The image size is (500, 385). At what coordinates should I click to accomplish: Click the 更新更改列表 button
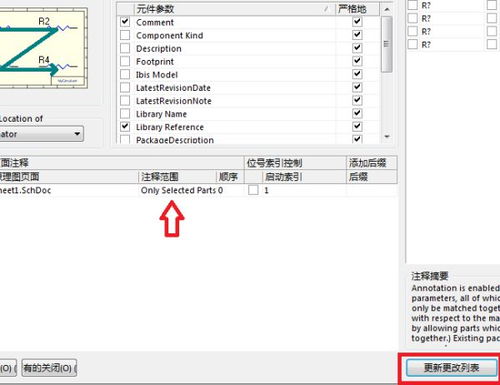(451, 368)
